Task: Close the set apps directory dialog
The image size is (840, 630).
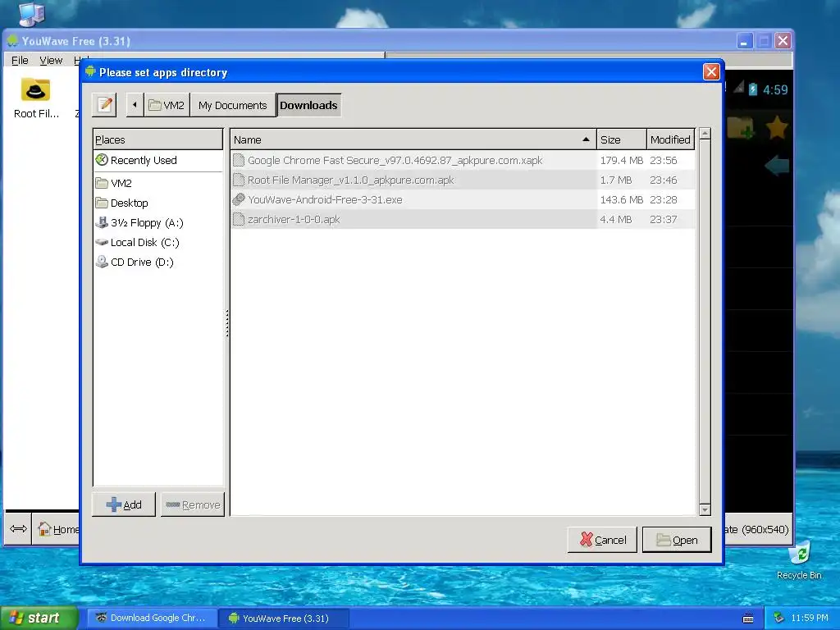Action: [x=711, y=72]
